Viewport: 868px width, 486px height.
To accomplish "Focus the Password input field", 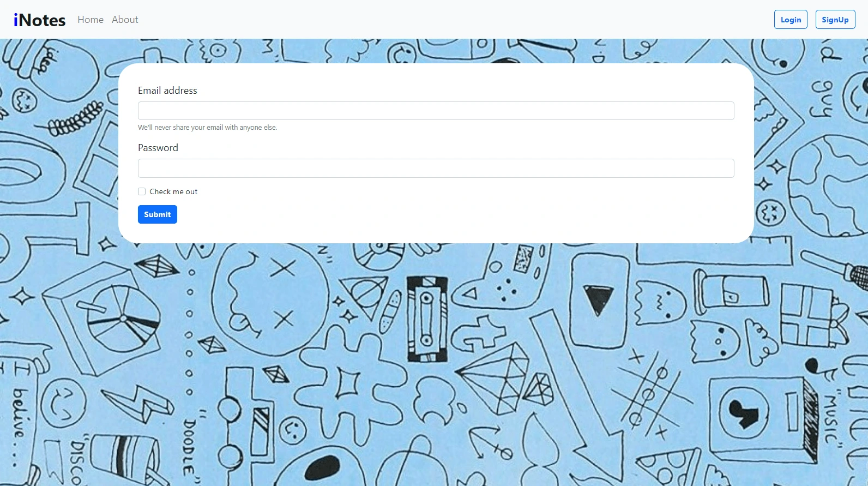I will click(x=436, y=168).
